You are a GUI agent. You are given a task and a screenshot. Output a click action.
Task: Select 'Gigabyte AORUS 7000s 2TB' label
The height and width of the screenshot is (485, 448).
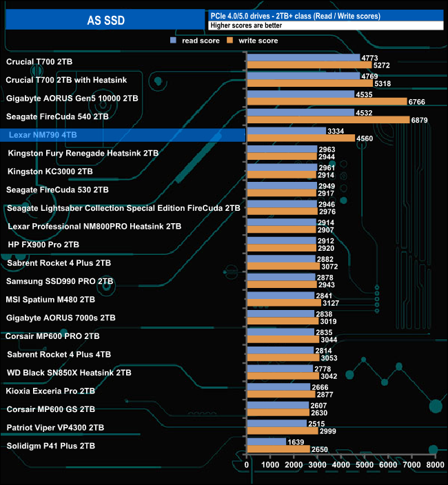point(61,318)
